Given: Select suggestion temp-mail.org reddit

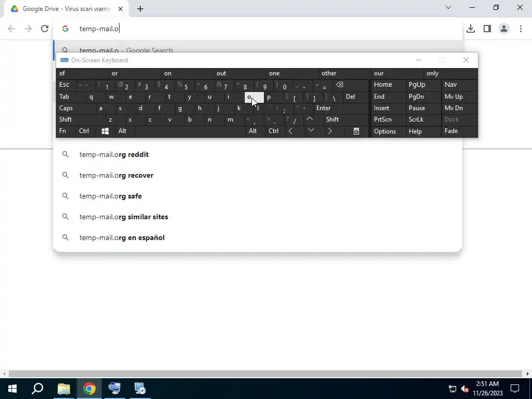Looking at the screenshot, I should pos(258,154).
